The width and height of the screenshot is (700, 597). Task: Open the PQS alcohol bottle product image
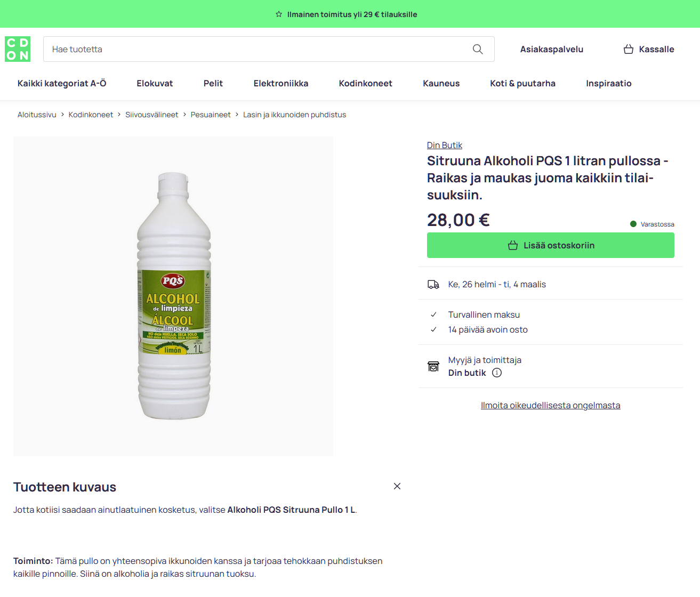coord(173,296)
